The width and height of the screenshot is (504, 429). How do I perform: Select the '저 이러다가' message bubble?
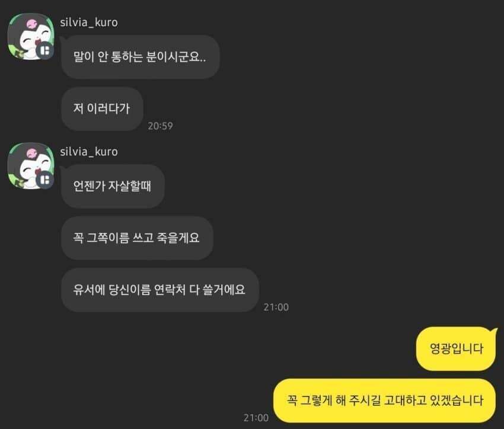pos(102,108)
